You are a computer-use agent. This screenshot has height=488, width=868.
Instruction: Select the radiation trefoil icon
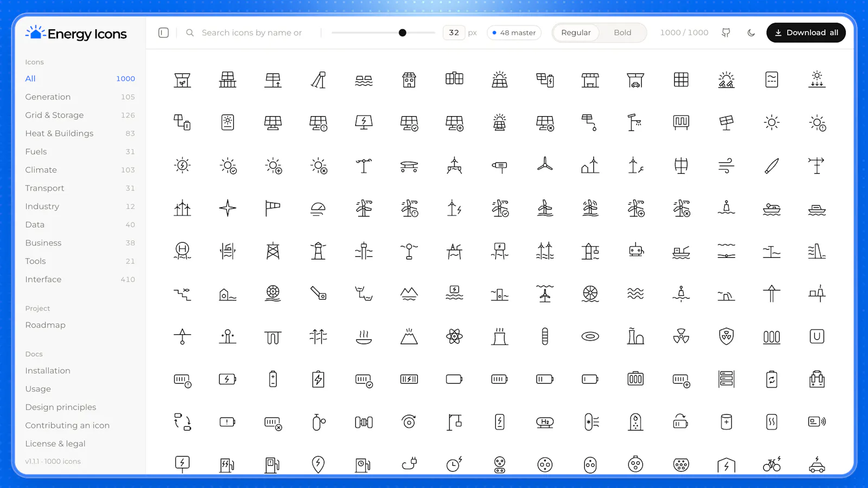[681, 337]
